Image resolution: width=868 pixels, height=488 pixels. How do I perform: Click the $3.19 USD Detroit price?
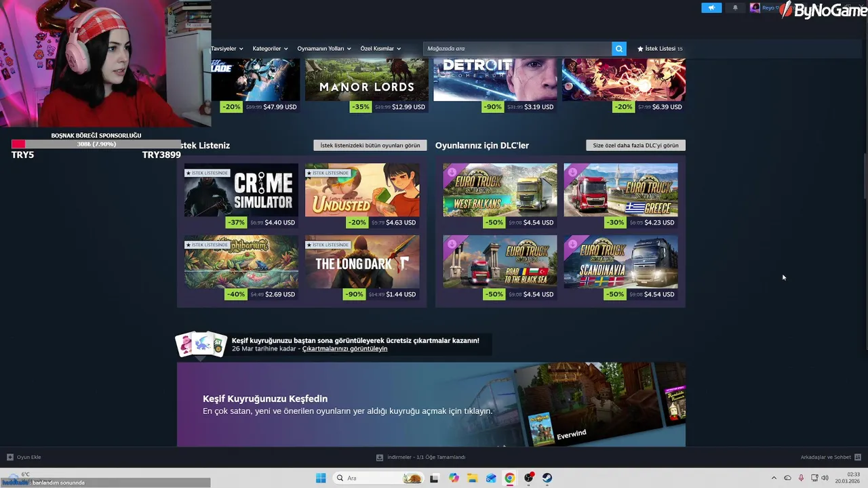point(538,107)
